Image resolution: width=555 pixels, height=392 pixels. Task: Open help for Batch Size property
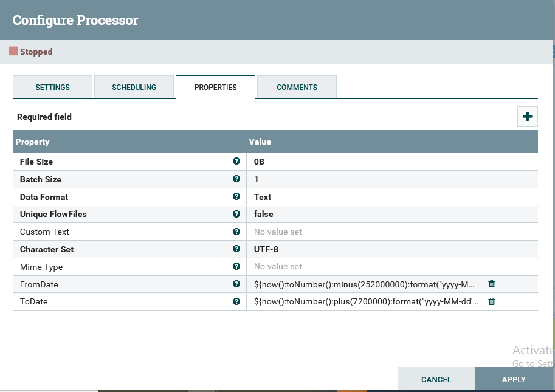236,179
